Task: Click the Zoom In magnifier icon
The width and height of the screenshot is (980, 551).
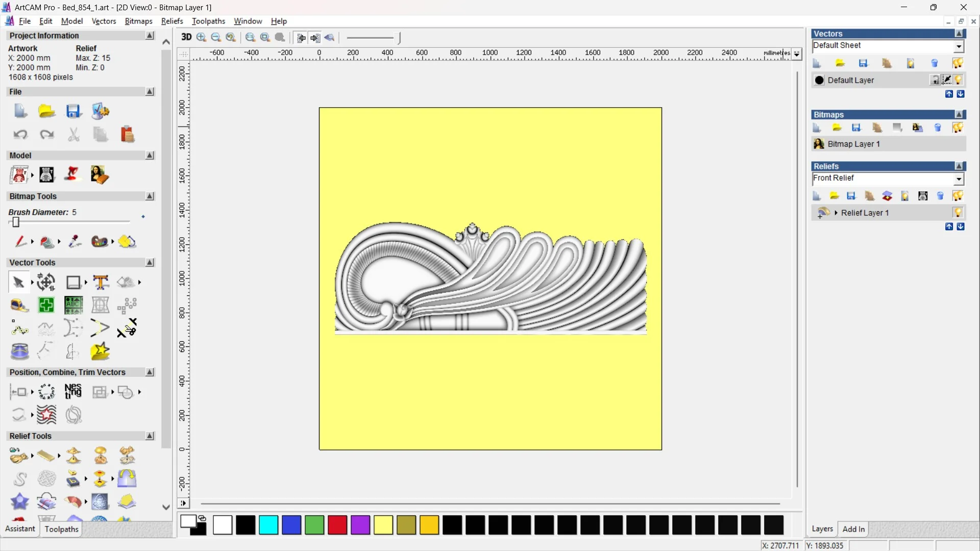Action: [x=201, y=37]
